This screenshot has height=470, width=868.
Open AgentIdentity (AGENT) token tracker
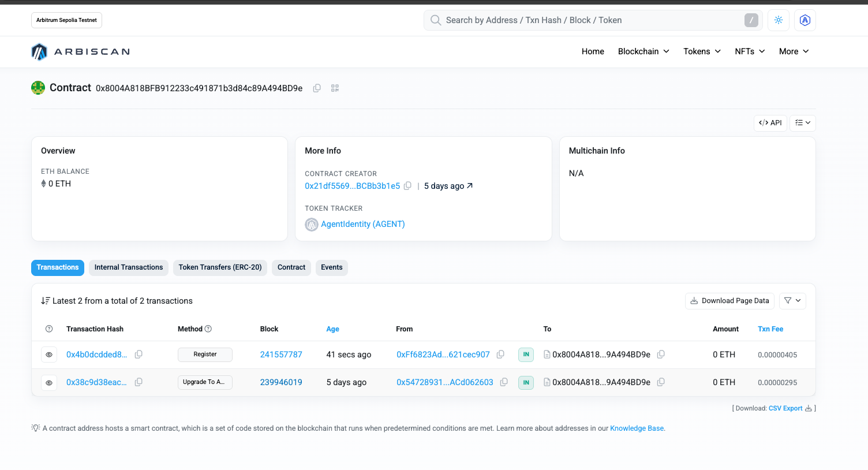pos(362,224)
